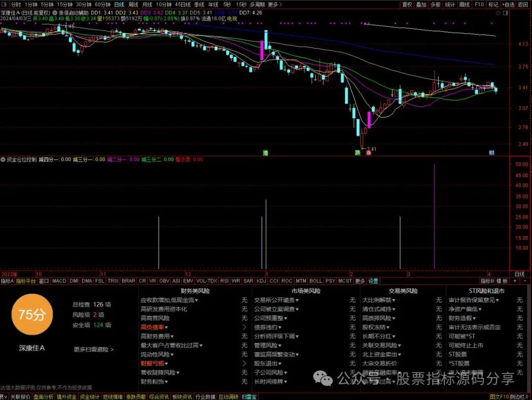Image resolution: width=532 pixels, height=400 pixels.
Task: Click the 2.41 low price label
Action: [371, 149]
